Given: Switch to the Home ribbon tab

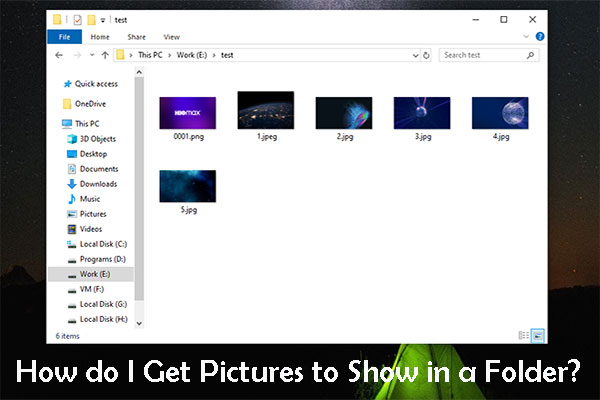Looking at the screenshot, I should click(x=100, y=37).
